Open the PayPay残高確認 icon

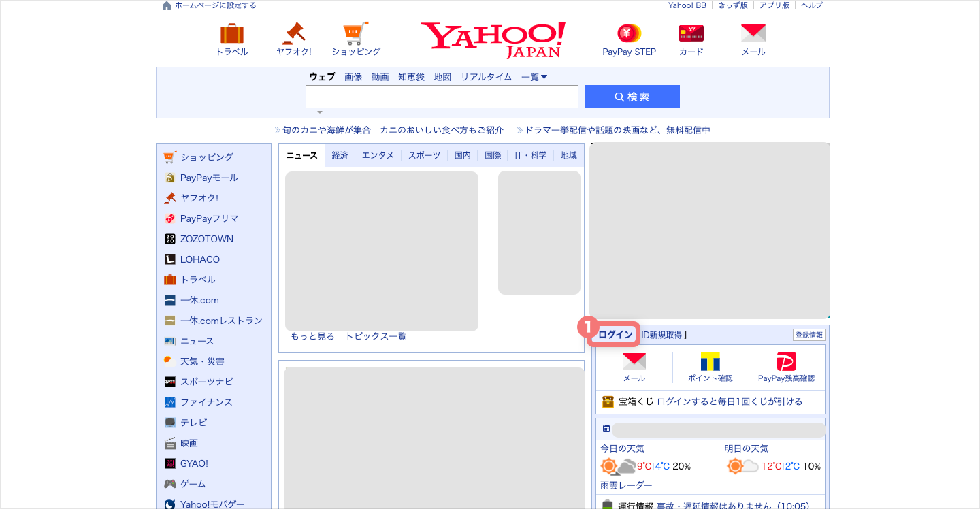pyautogui.click(x=787, y=361)
